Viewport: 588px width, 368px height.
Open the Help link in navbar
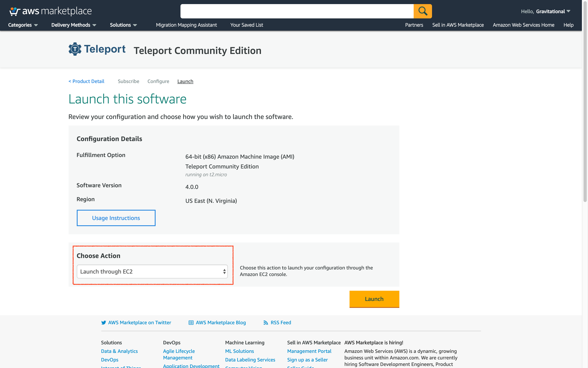[568, 25]
